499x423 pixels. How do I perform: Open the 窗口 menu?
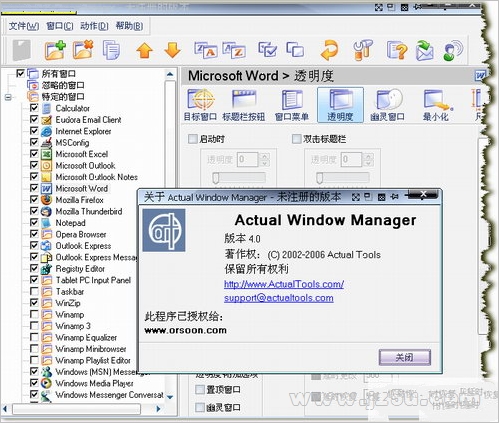click(60, 26)
